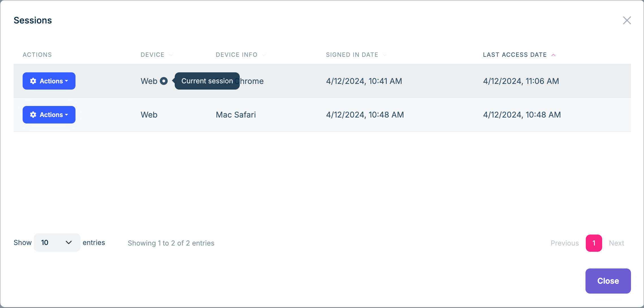Click the Close button
This screenshot has height=308, width=644.
click(x=608, y=281)
